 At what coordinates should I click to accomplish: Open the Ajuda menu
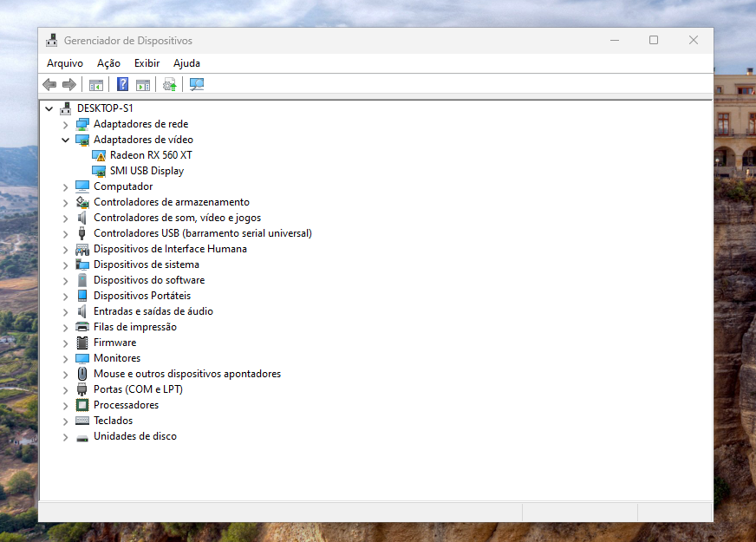tap(186, 63)
